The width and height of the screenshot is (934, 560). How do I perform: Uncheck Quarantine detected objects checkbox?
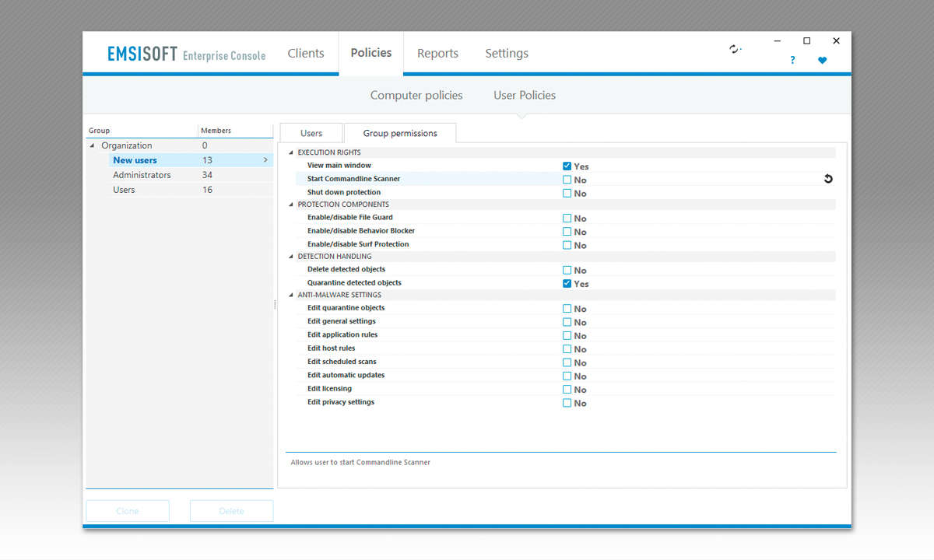tap(567, 283)
